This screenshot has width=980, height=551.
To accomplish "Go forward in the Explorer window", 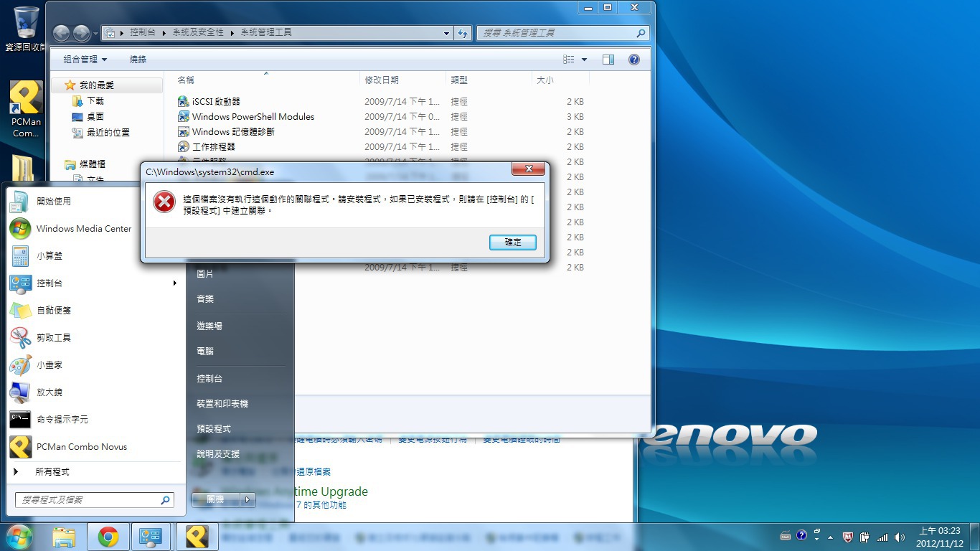I will click(x=81, y=33).
